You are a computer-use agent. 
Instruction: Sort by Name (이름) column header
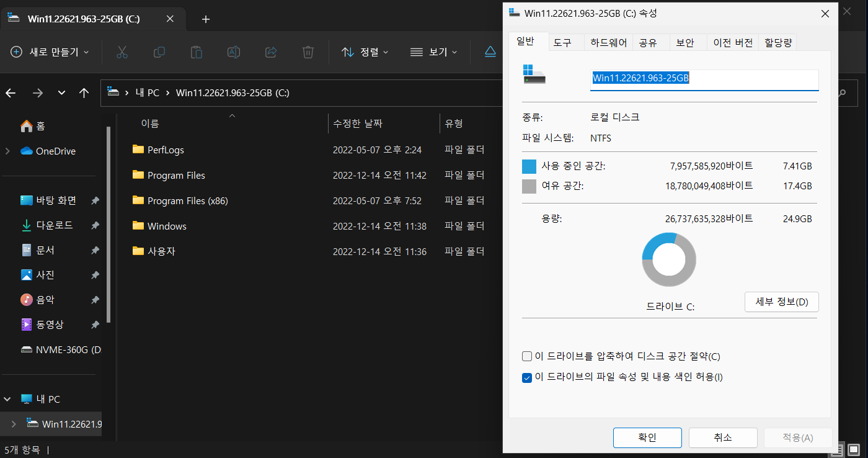point(150,123)
